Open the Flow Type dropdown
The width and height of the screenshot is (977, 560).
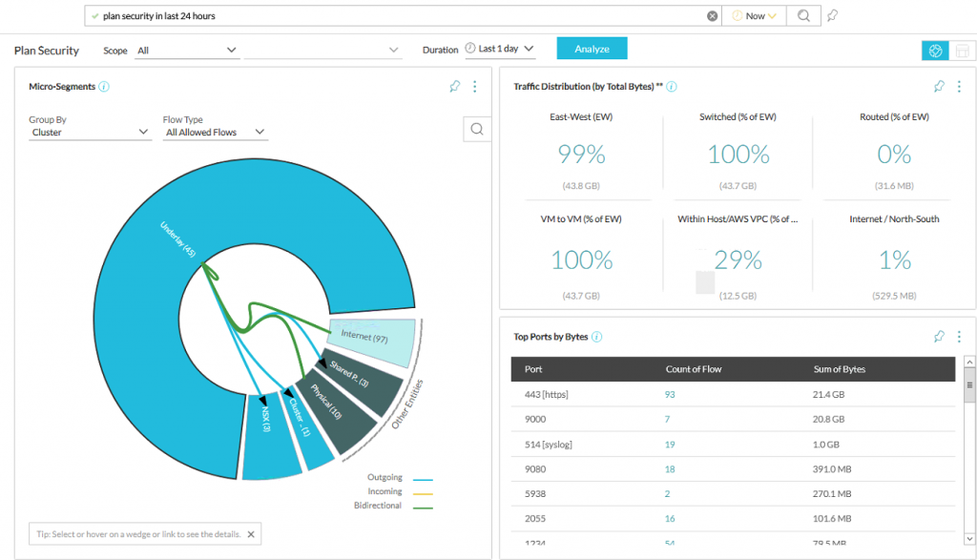click(x=216, y=133)
